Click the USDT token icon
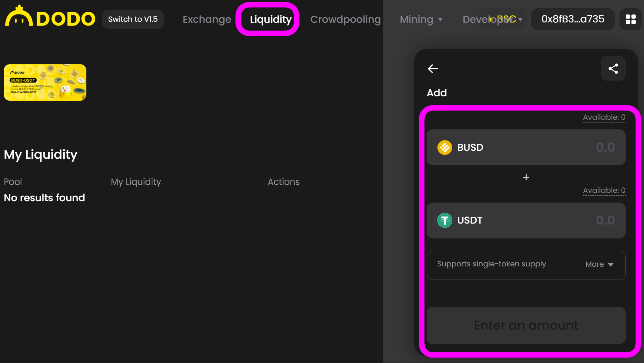The image size is (644, 363). coord(445,220)
